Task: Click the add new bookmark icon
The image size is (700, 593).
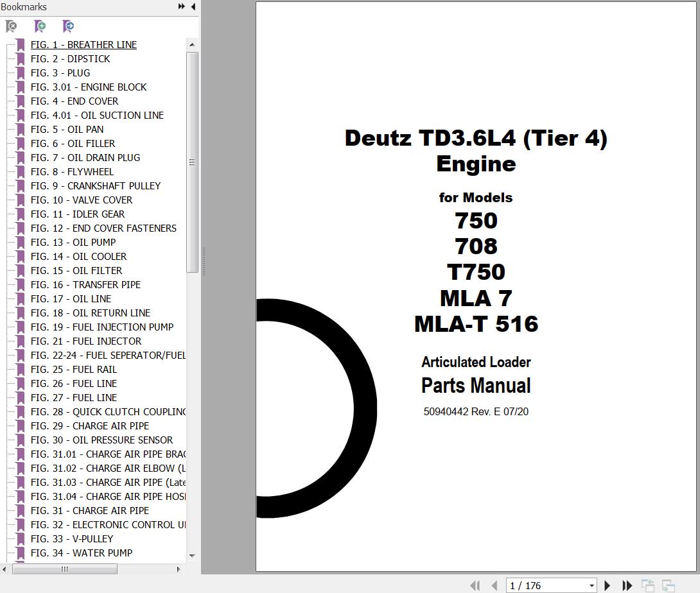Action: (40, 26)
